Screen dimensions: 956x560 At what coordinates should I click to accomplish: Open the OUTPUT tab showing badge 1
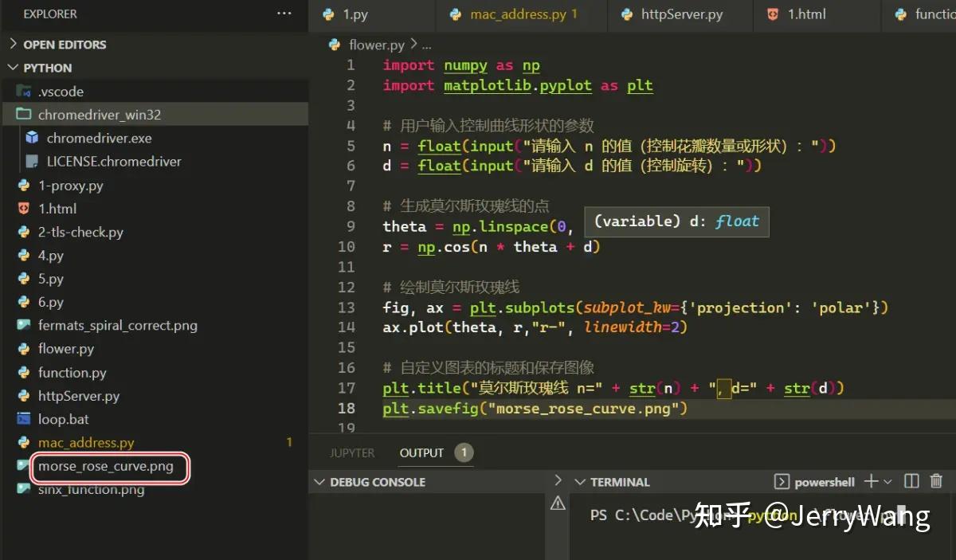pos(421,452)
